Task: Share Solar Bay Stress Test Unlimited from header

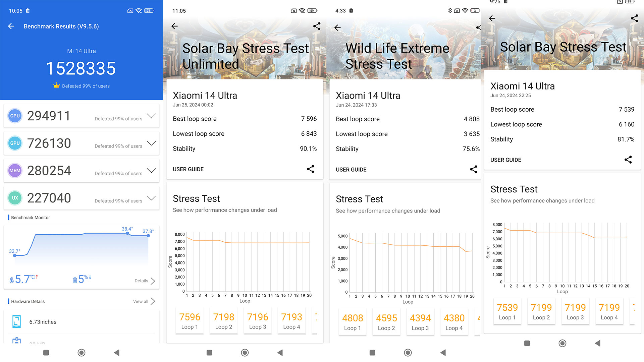Action: [x=317, y=26]
